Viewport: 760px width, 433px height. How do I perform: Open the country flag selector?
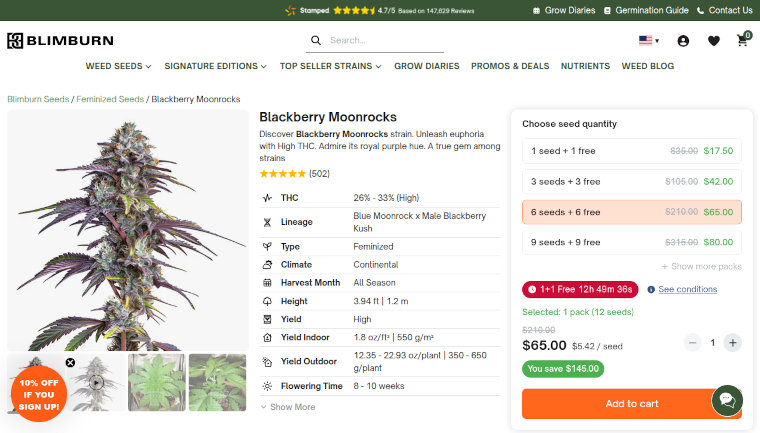[649, 41]
